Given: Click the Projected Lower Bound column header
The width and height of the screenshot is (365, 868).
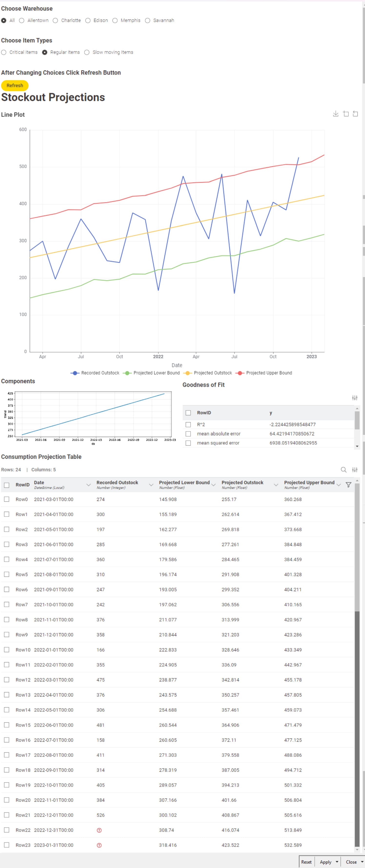Looking at the screenshot, I should (x=184, y=482).
